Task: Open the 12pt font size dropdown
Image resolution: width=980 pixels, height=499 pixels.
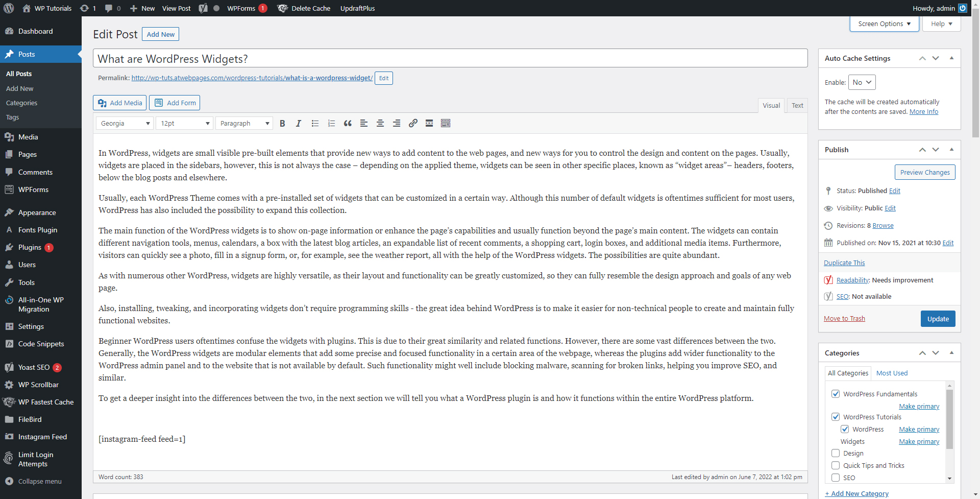Action: click(184, 123)
